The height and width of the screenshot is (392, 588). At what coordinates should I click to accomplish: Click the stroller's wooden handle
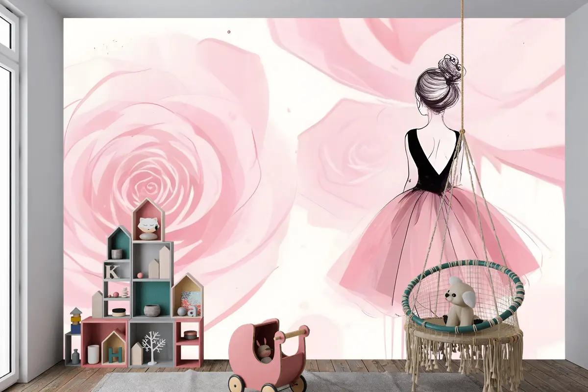(x=292, y=334)
